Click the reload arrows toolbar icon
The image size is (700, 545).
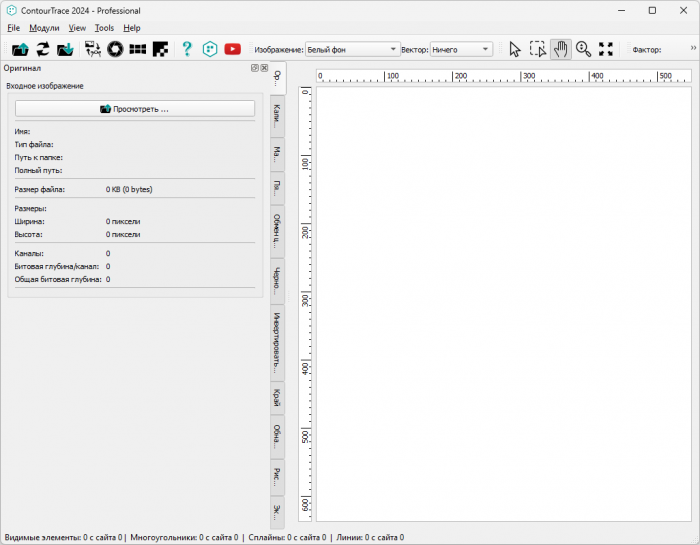click(43, 49)
